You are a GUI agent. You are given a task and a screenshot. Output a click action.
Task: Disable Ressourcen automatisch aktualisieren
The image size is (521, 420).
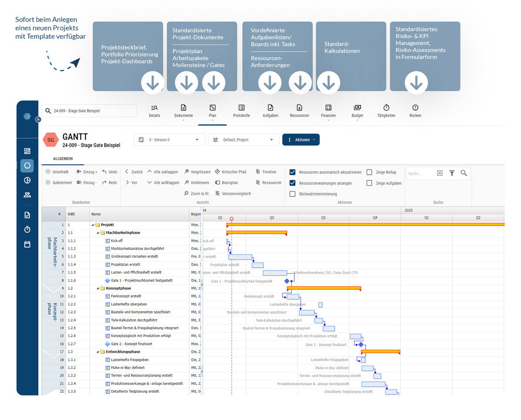point(293,172)
